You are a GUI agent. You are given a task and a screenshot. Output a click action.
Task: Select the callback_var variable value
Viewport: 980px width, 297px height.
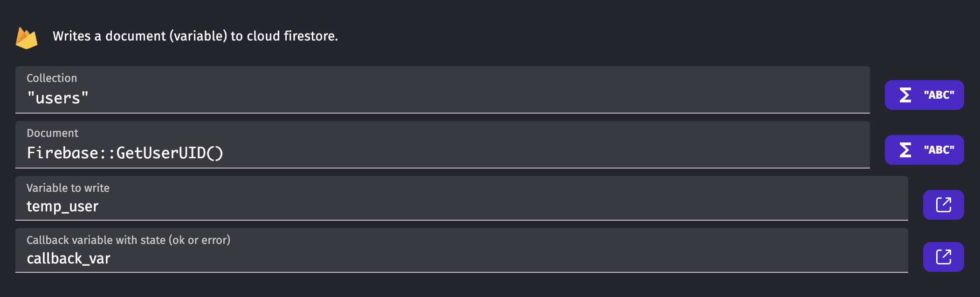[x=69, y=258]
